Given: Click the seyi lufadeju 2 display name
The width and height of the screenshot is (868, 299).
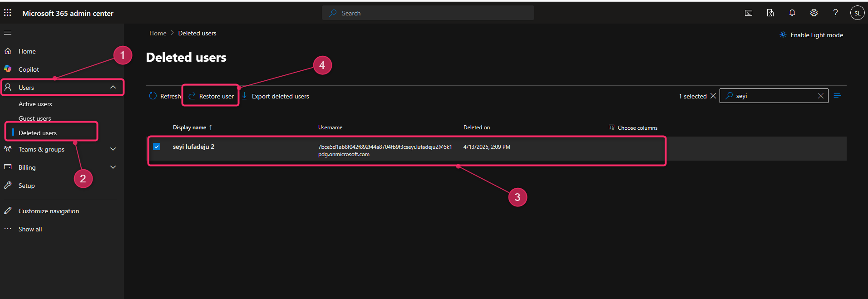Looking at the screenshot, I should click(193, 147).
